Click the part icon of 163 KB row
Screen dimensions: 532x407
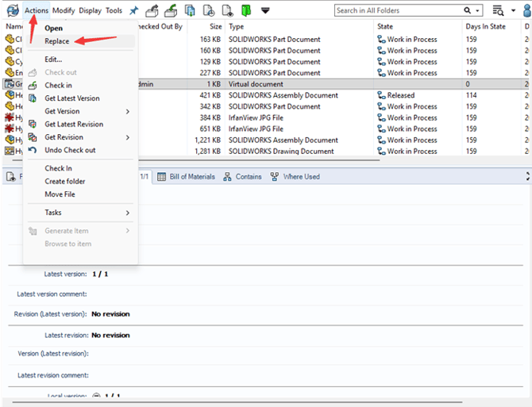click(x=10, y=39)
